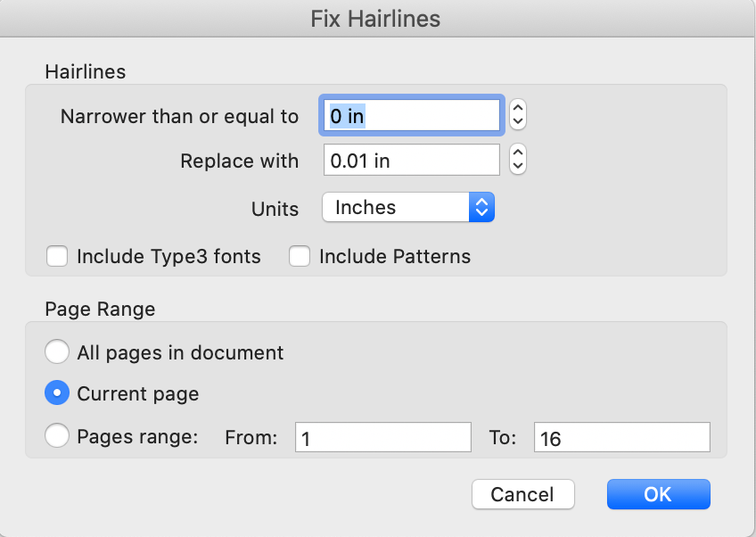Confirm with the OK button
Viewport: 756px width, 537px height.
[658, 494]
